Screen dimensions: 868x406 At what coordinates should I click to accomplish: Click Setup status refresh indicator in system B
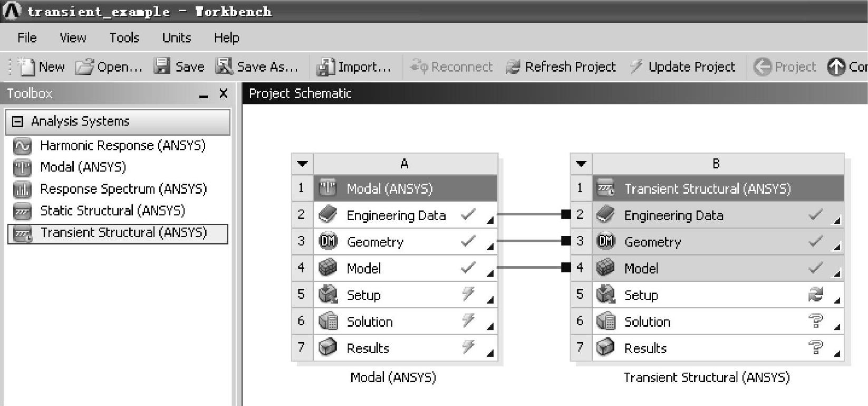(x=815, y=294)
